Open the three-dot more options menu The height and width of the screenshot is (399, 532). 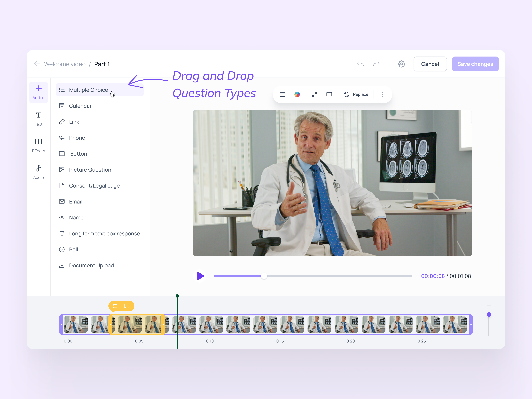382,95
